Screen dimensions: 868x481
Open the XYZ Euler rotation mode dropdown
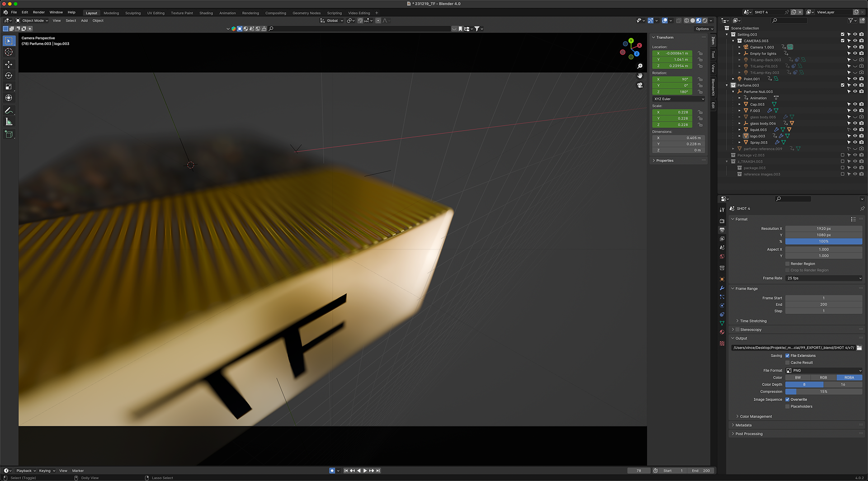point(679,99)
